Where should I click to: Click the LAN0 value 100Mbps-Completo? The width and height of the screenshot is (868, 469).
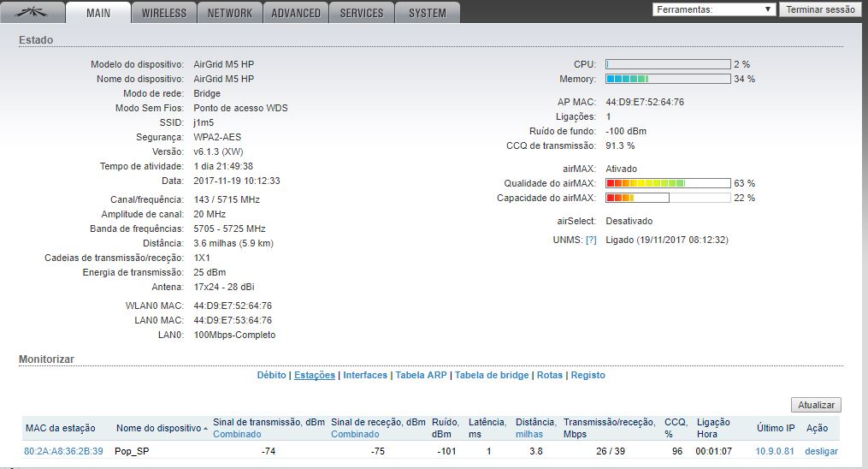pos(234,335)
